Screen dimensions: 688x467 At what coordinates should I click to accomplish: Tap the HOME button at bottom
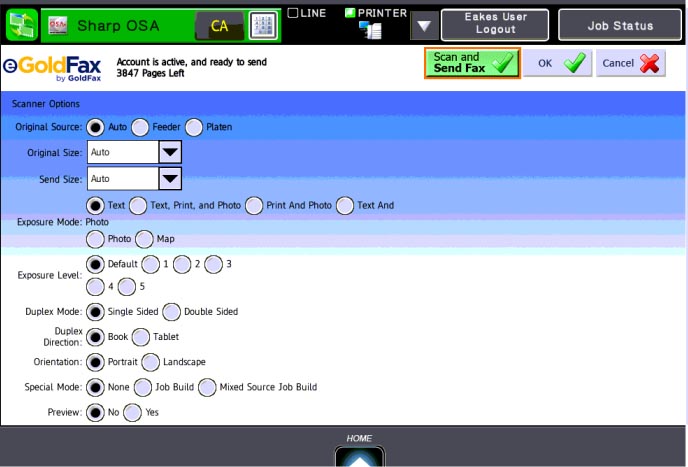(x=360, y=456)
